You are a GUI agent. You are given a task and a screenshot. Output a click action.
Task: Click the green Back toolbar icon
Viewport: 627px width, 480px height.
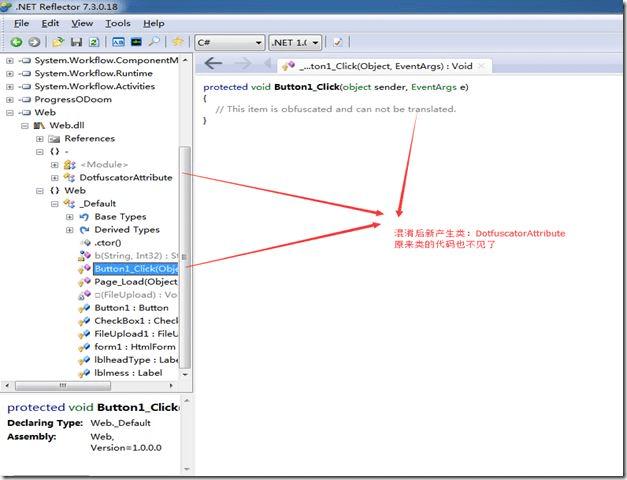(16, 42)
